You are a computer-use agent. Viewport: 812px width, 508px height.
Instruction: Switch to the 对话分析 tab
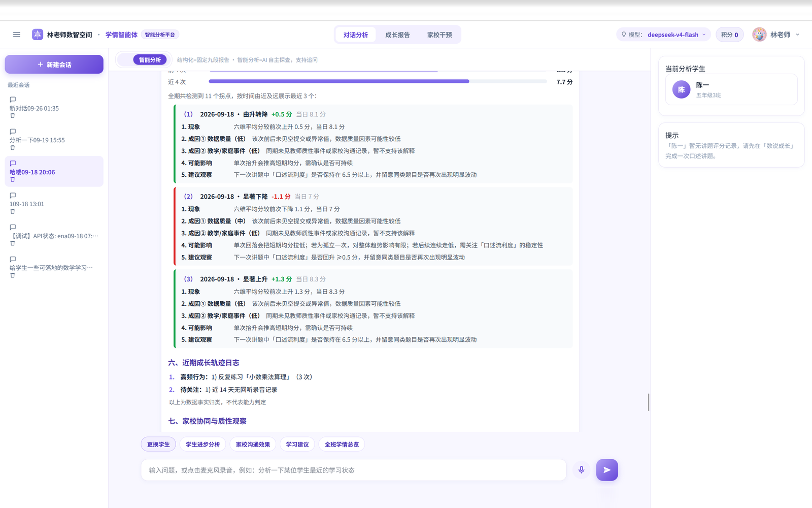[355, 35]
